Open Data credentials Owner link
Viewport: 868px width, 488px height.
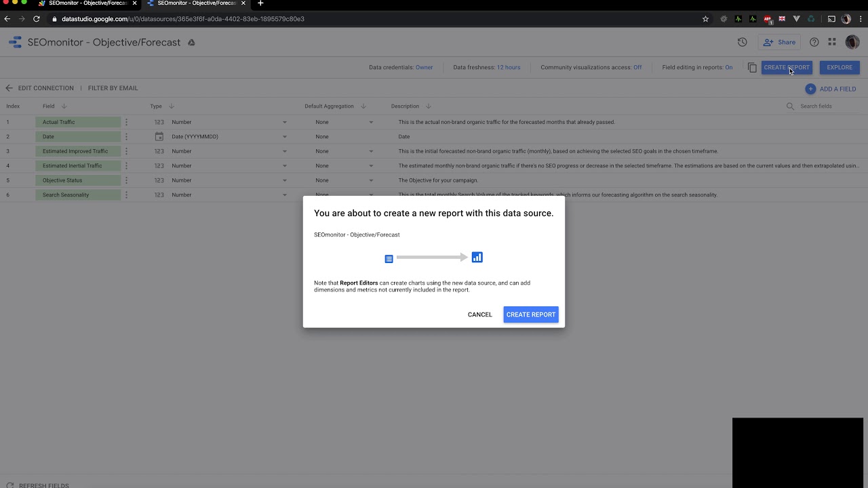click(x=425, y=67)
